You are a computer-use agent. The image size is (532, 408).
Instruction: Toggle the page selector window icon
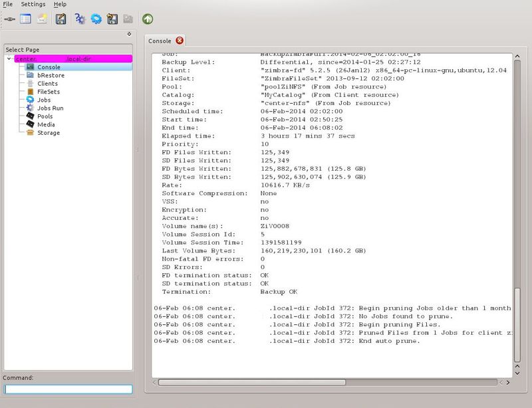pos(25,19)
